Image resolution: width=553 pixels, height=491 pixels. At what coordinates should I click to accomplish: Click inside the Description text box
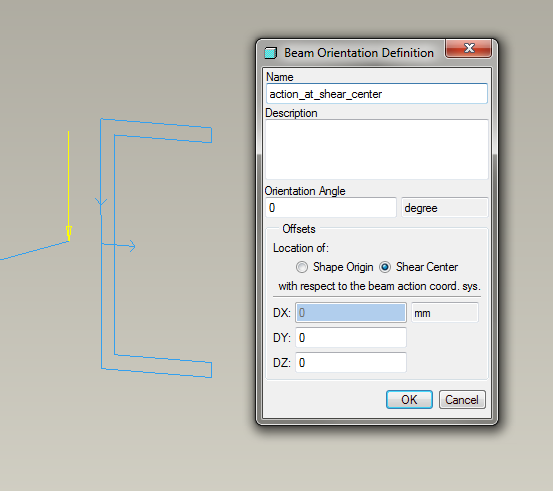click(377, 150)
